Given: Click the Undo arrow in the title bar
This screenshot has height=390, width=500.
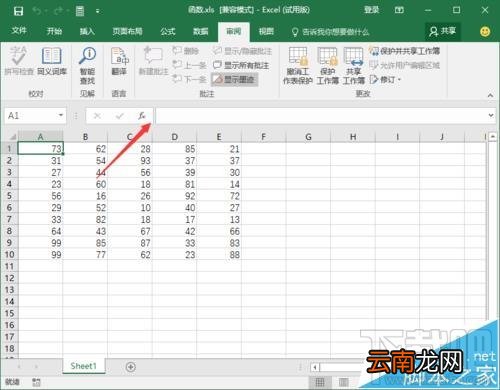Looking at the screenshot, I should [37, 11].
